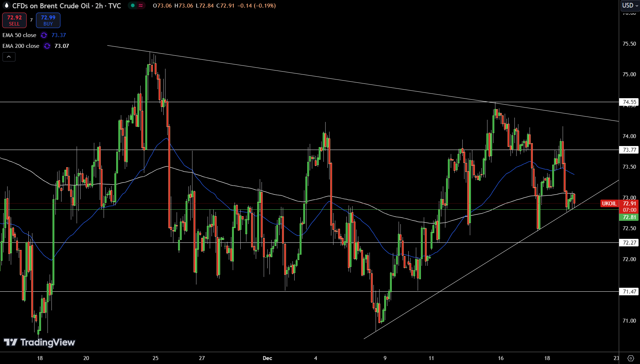Select the 71.47 horizontal line price label
The height and width of the screenshot is (364, 640).
(630, 291)
